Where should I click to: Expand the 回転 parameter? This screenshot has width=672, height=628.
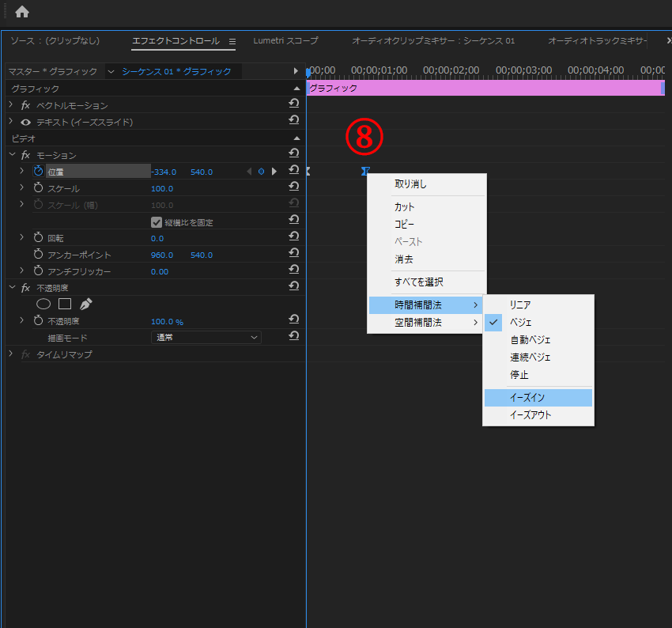click(22, 237)
